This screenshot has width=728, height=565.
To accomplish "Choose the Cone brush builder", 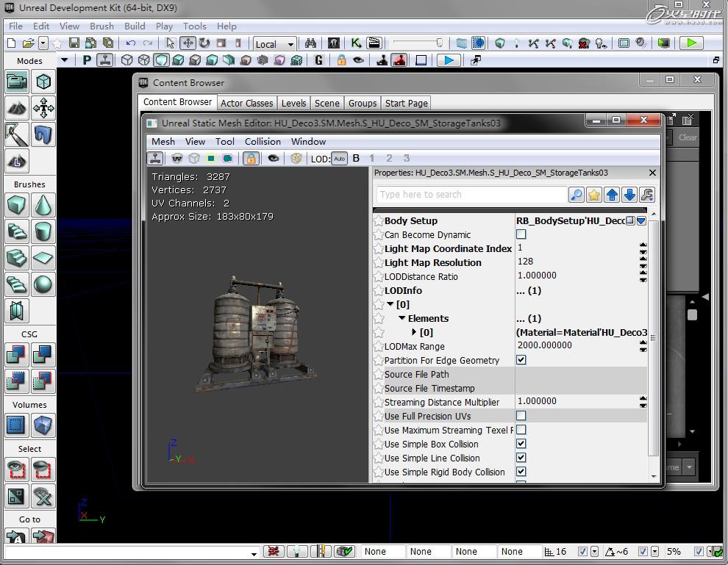I will point(43,205).
